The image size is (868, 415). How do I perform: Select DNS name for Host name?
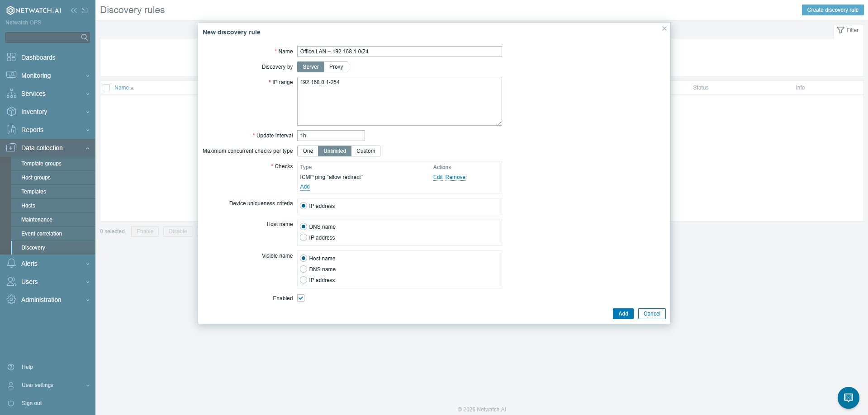coord(304,227)
